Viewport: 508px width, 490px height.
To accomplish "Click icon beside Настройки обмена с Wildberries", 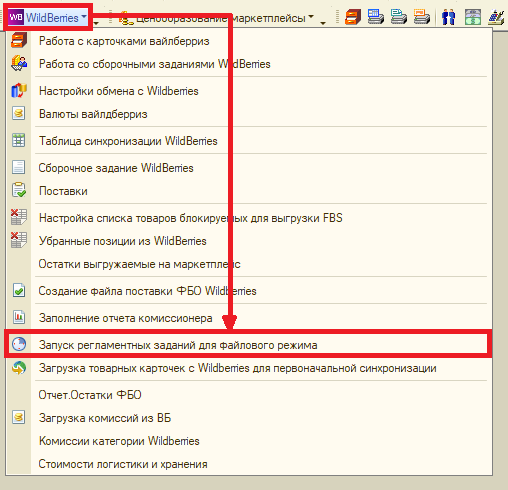I will coord(19,91).
